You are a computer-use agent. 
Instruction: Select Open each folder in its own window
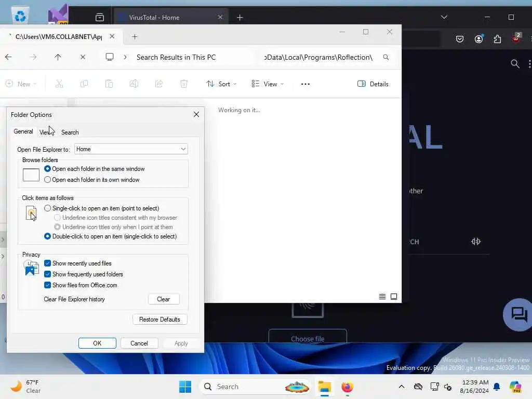pyautogui.click(x=47, y=179)
